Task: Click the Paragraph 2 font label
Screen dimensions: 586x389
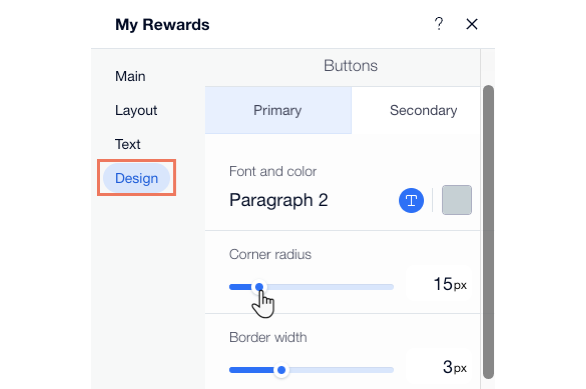Action: 278,200
